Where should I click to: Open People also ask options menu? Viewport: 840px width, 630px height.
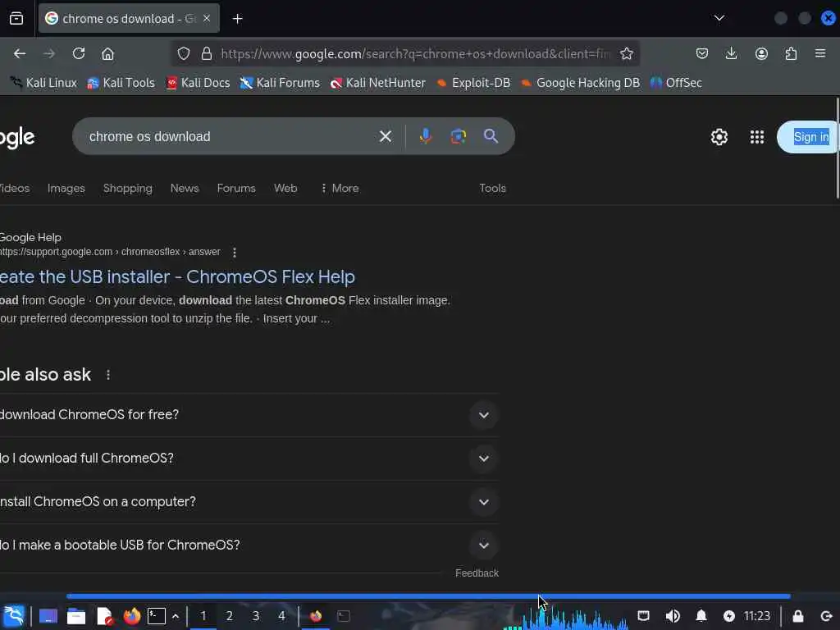pyautogui.click(x=108, y=375)
